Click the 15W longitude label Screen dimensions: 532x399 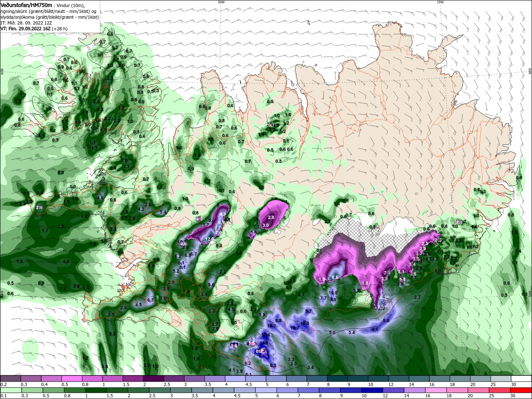click(440, 2)
